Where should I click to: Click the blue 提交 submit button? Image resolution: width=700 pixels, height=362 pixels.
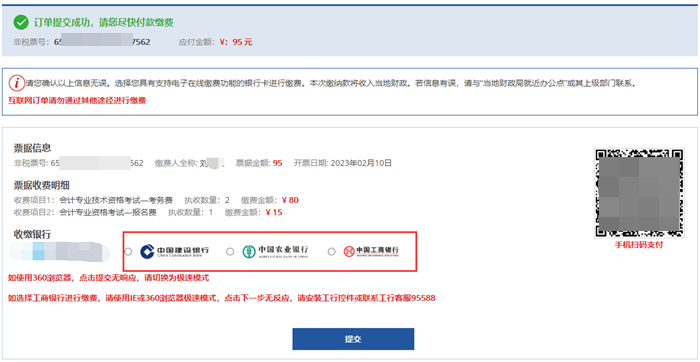point(353,339)
